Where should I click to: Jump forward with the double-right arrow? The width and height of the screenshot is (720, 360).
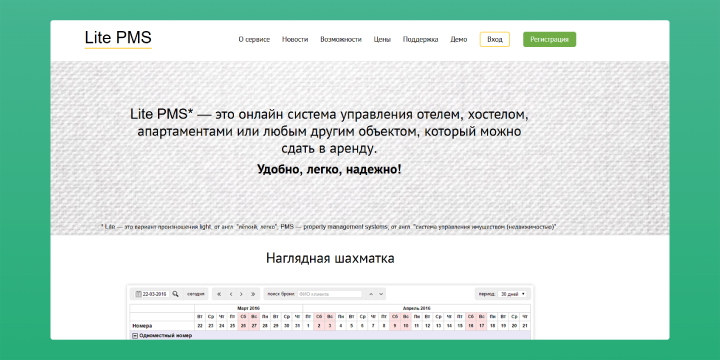tap(253, 294)
